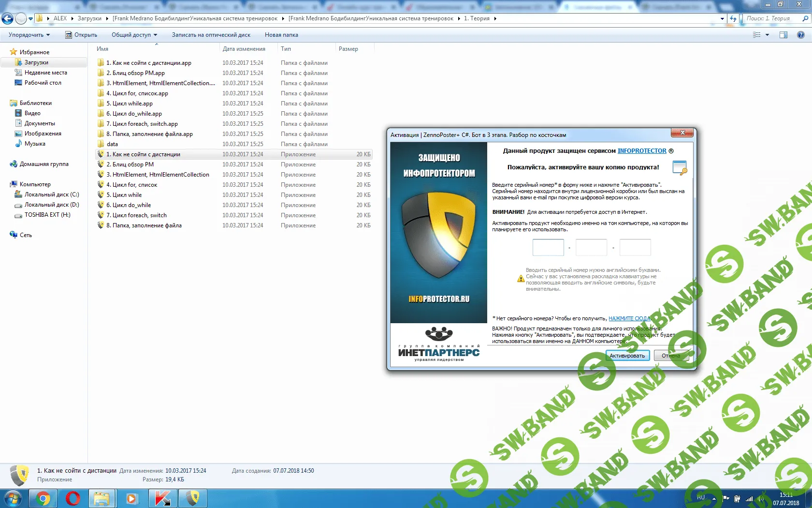
Task: Click the Новая папка toolbar item
Action: click(281, 35)
